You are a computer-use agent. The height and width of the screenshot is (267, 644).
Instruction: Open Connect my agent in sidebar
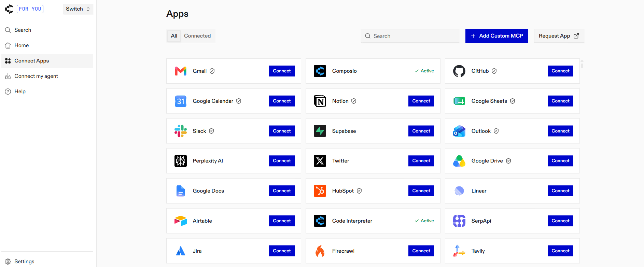coord(47,76)
